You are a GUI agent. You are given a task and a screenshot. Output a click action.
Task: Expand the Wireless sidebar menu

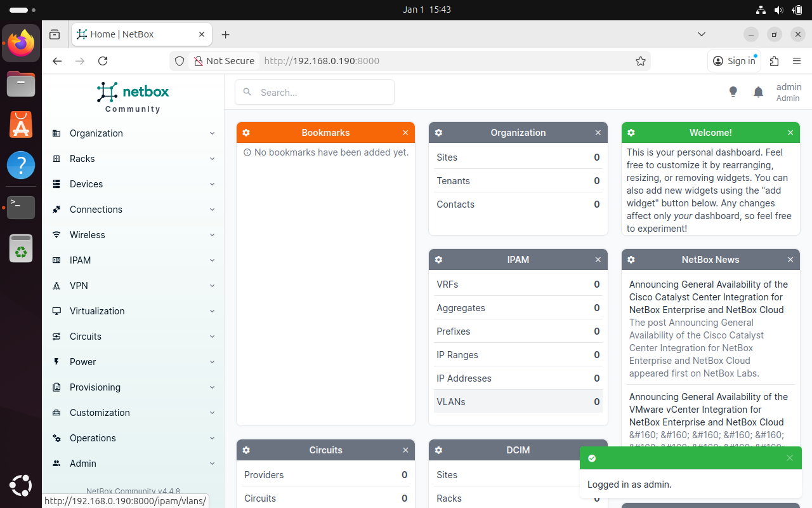tap(133, 235)
